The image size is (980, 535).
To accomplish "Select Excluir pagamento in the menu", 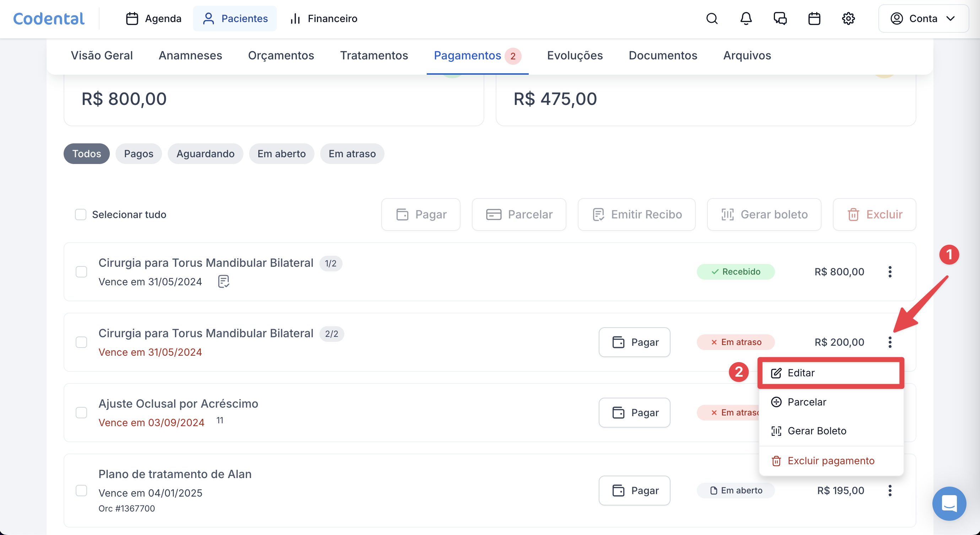I will tap(830, 461).
